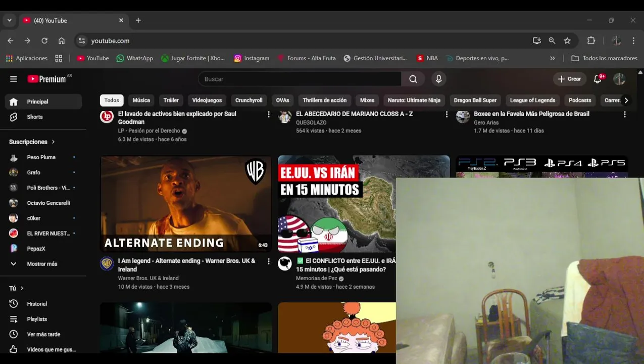
Task: Open Forums - Alta Fruta bookmark
Action: (307, 58)
